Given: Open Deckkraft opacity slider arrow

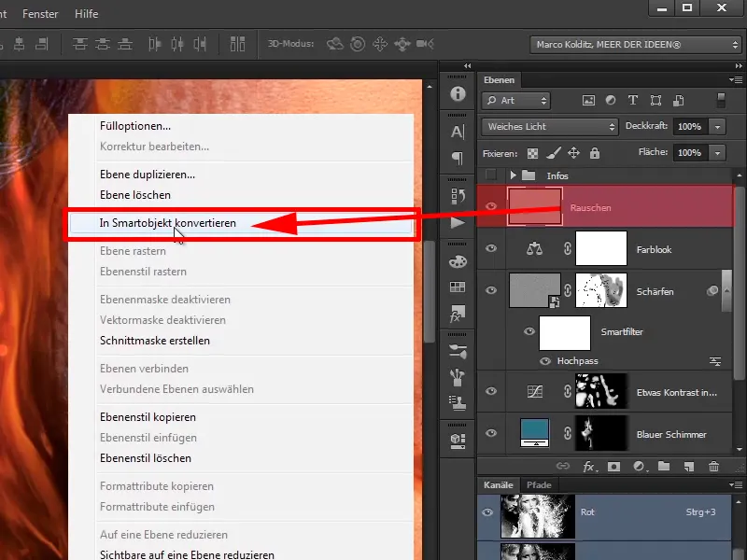Looking at the screenshot, I should [x=717, y=127].
